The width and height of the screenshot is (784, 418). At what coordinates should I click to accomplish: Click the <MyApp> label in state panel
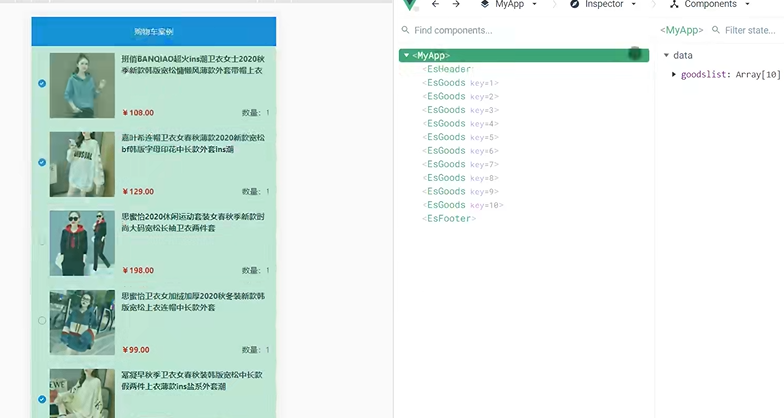[x=682, y=30]
